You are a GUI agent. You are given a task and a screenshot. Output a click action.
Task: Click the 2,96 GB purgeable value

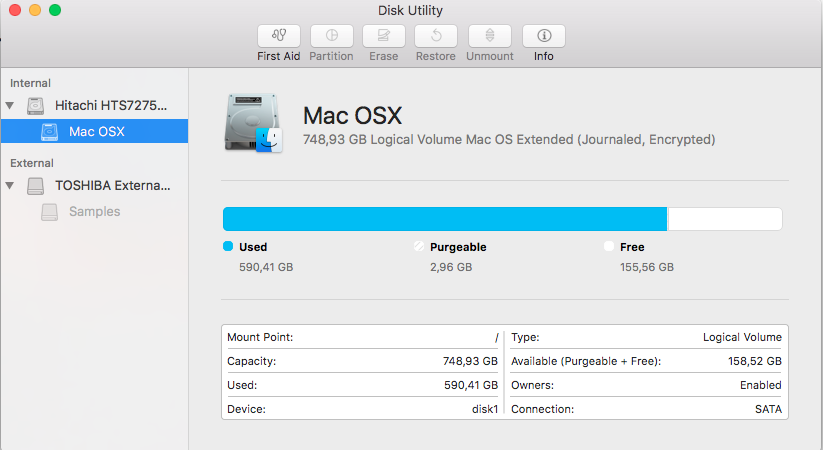click(x=451, y=267)
